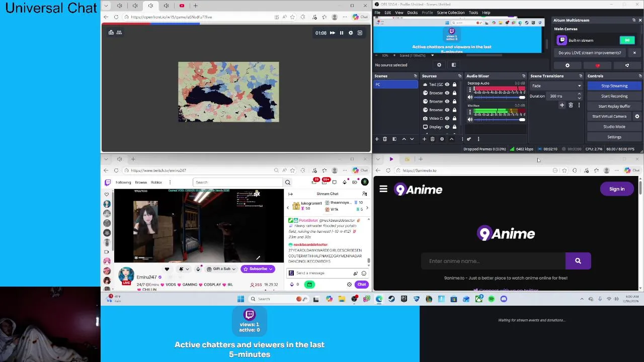The image size is (644, 362).
Task: Open Twitch chat settings gear
Action: [349, 285]
